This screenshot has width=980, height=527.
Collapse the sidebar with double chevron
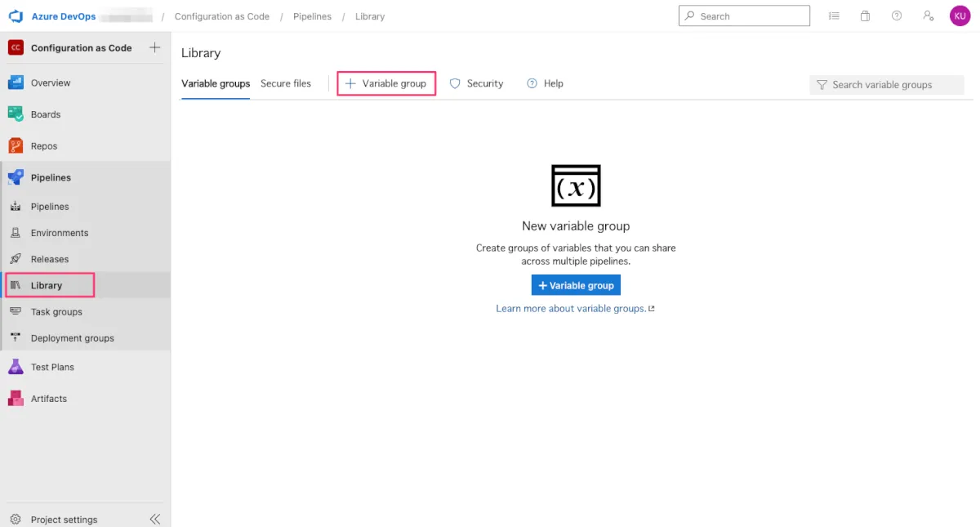(x=155, y=519)
